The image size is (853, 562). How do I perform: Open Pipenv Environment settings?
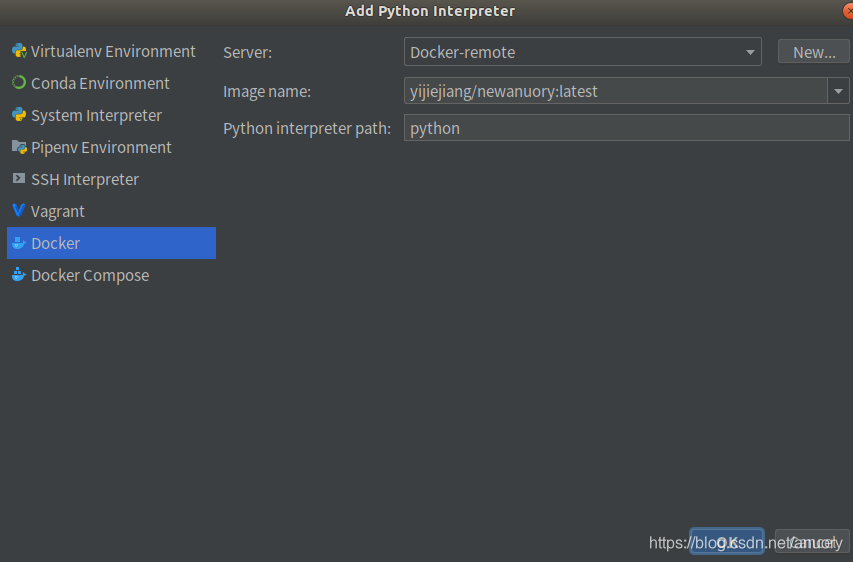[112, 147]
